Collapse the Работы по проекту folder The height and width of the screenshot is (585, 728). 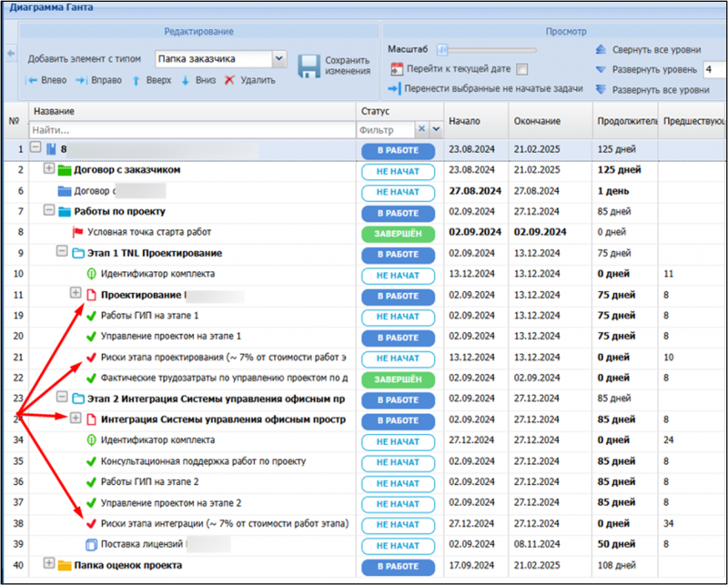[50, 210]
